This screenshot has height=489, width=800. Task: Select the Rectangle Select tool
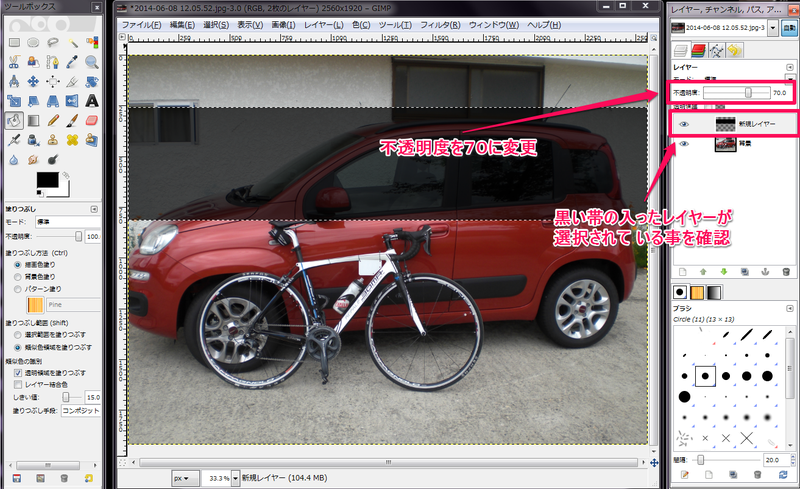[14, 42]
